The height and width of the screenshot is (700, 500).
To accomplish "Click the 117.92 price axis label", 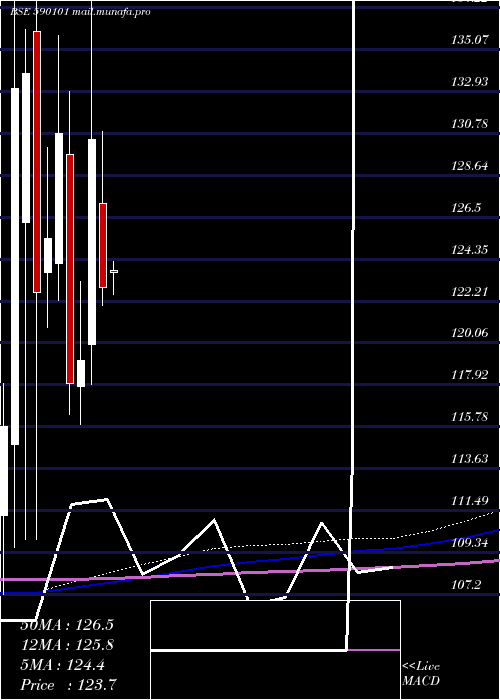I will coord(470,375).
